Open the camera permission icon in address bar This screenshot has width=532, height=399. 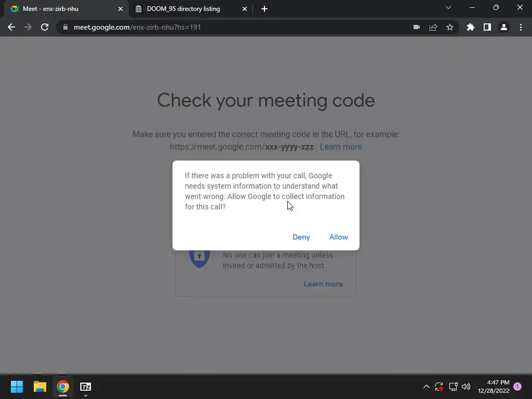[x=417, y=27]
